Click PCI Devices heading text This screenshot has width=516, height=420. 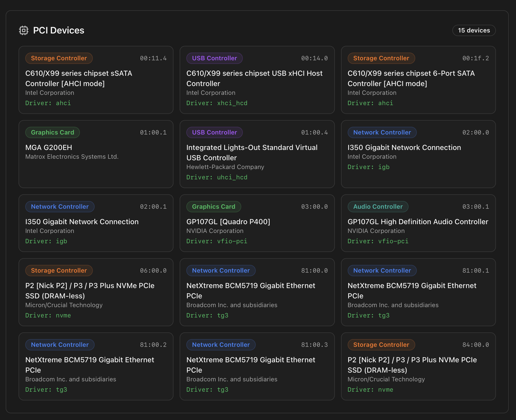[x=59, y=30]
